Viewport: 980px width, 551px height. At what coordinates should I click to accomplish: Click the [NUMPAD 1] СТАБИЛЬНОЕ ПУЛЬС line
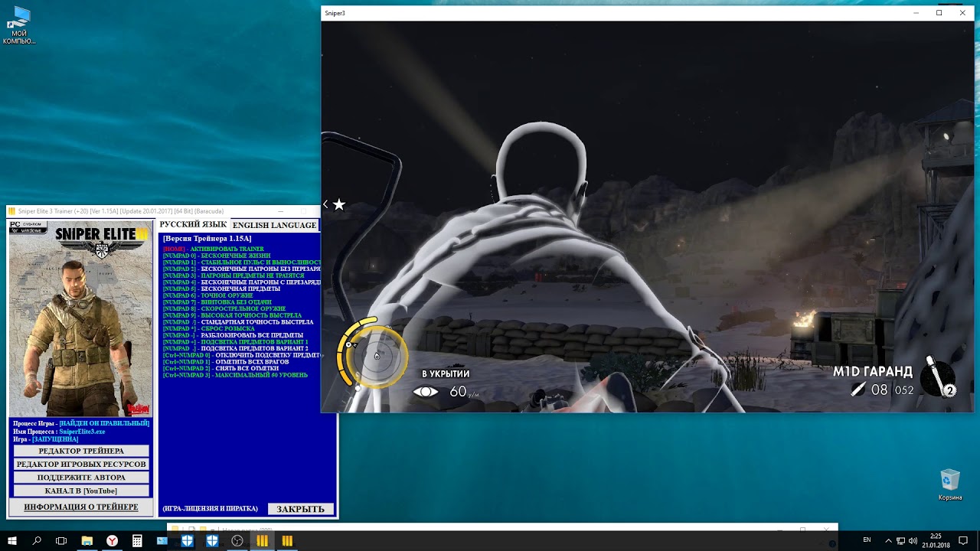[241, 262]
